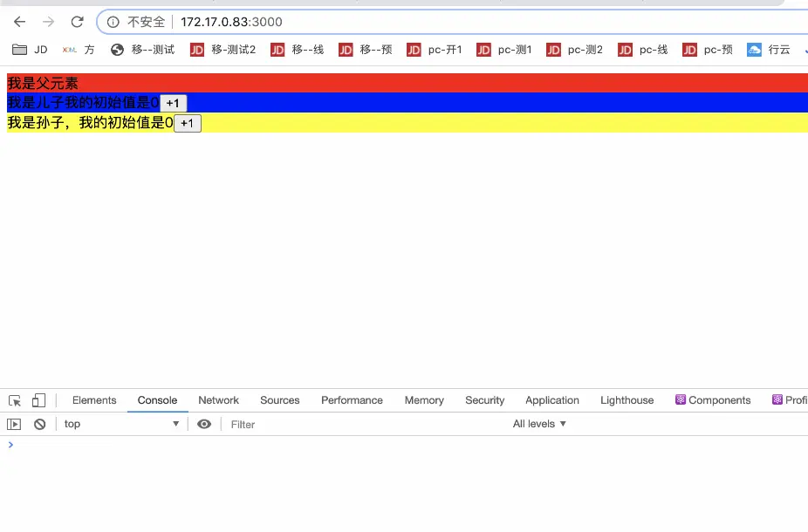Open the React Components tab

pyautogui.click(x=713, y=400)
